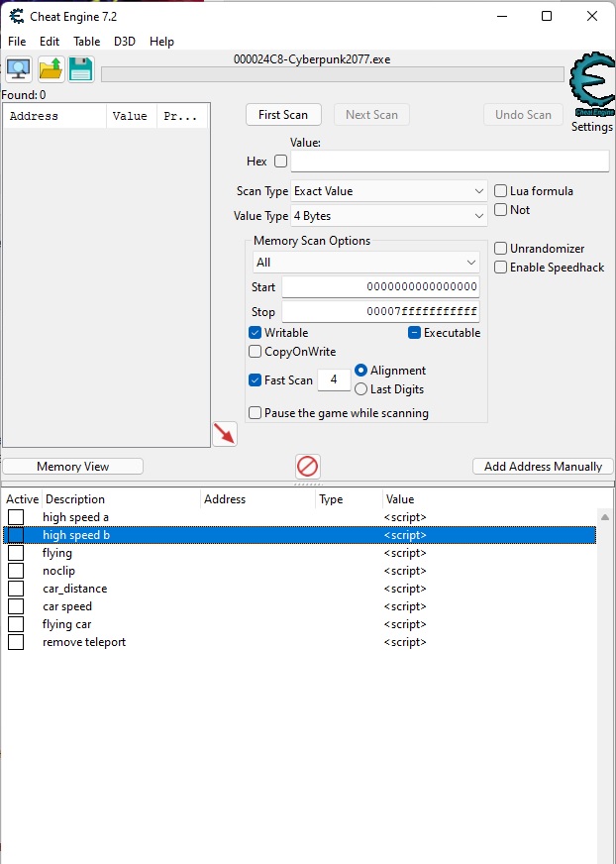Open the D3D menu

pos(125,42)
